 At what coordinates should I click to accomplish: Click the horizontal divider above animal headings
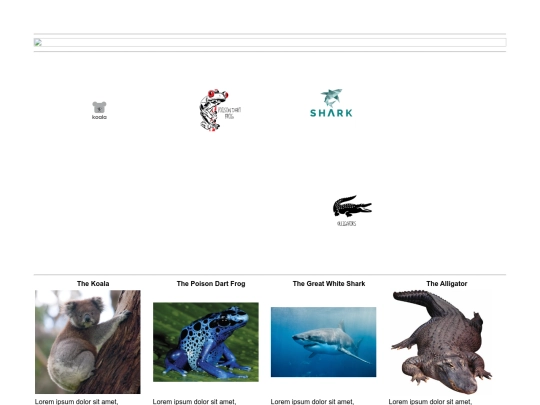[x=270, y=274]
